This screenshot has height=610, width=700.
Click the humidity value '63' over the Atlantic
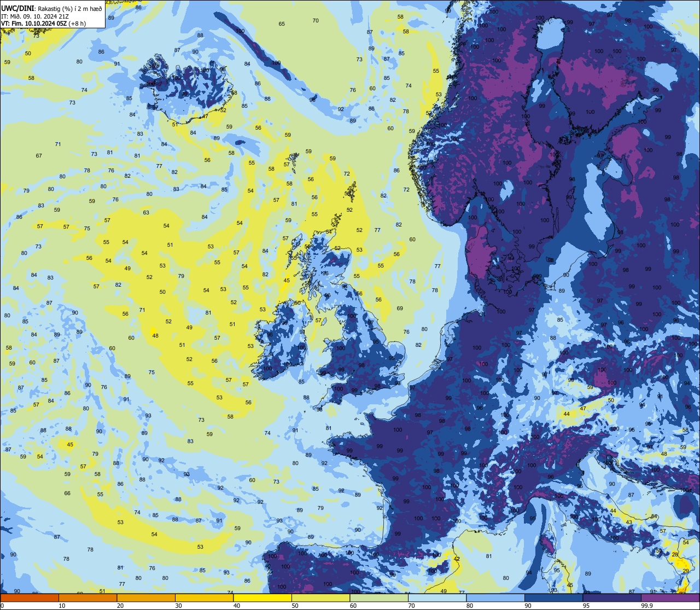click(146, 212)
